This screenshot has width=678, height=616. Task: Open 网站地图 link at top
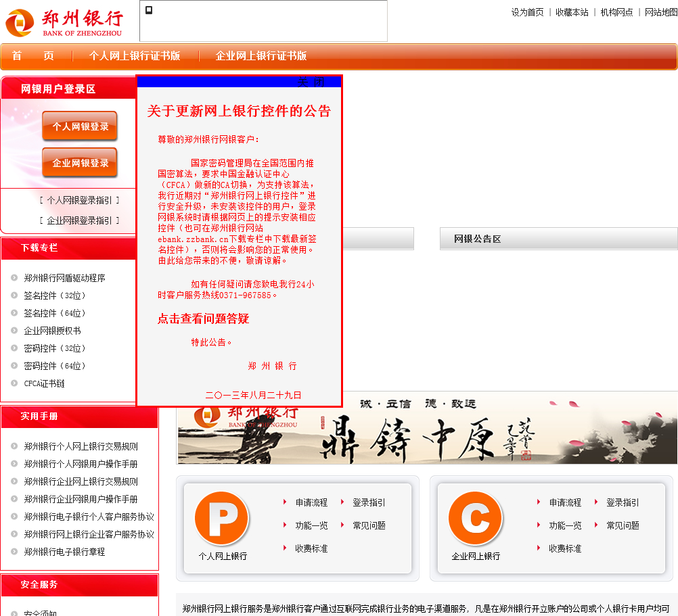pos(660,12)
